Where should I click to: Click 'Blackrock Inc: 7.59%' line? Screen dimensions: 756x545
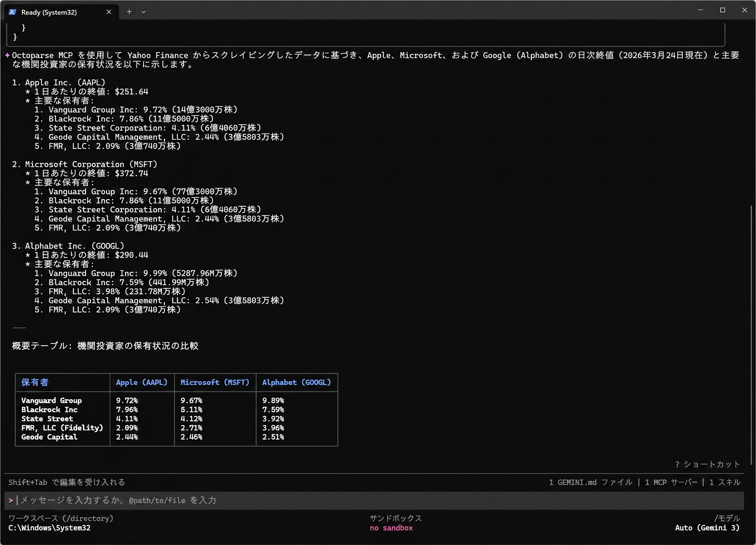pos(122,282)
